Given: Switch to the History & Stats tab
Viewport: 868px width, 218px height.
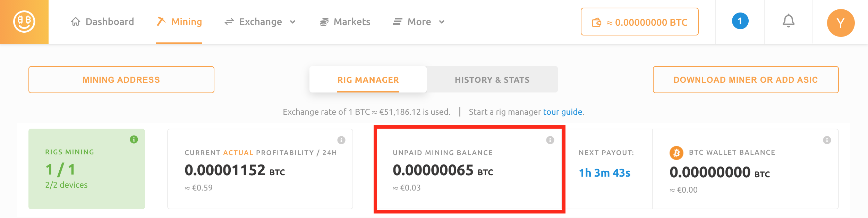Looking at the screenshot, I should click(x=492, y=80).
